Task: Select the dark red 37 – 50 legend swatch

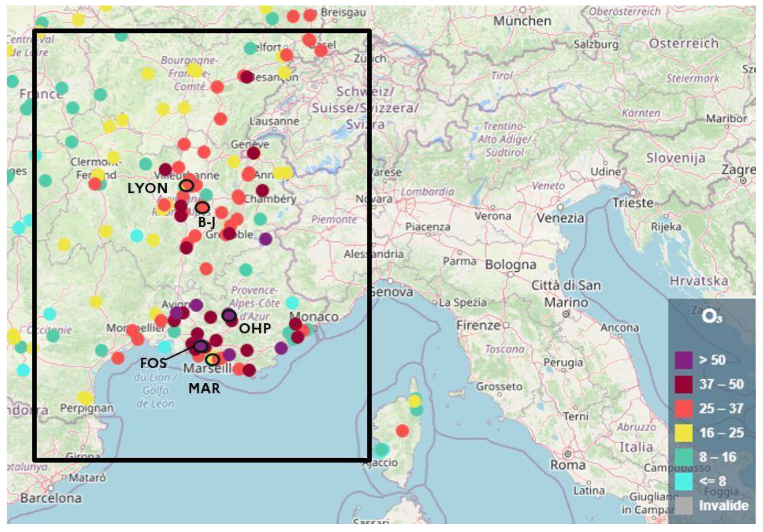Action: click(x=684, y=385)
